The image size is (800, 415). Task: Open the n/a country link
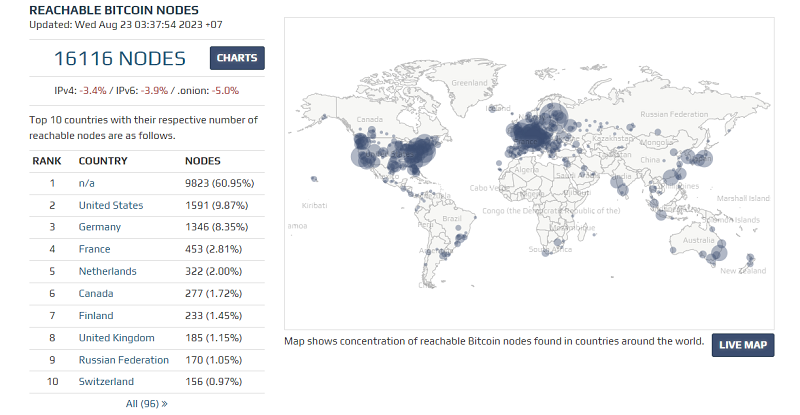tap(87, 183)
